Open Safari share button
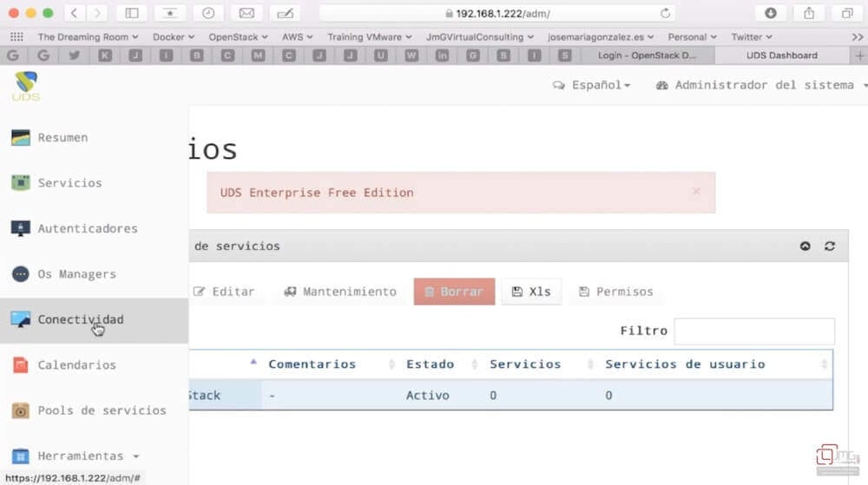The width and height of the screenshot is (868, 485). pyautogui.click(x=809, y=13)
